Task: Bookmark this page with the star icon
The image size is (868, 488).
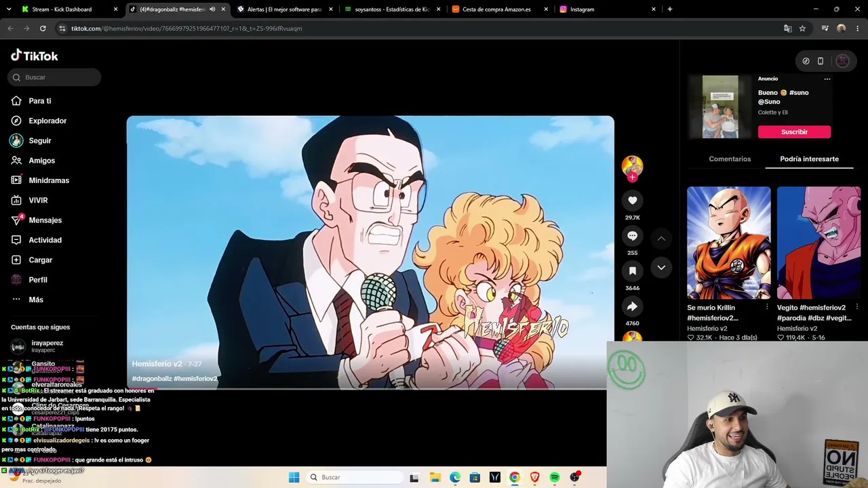Action: click(x=802, y=28)
